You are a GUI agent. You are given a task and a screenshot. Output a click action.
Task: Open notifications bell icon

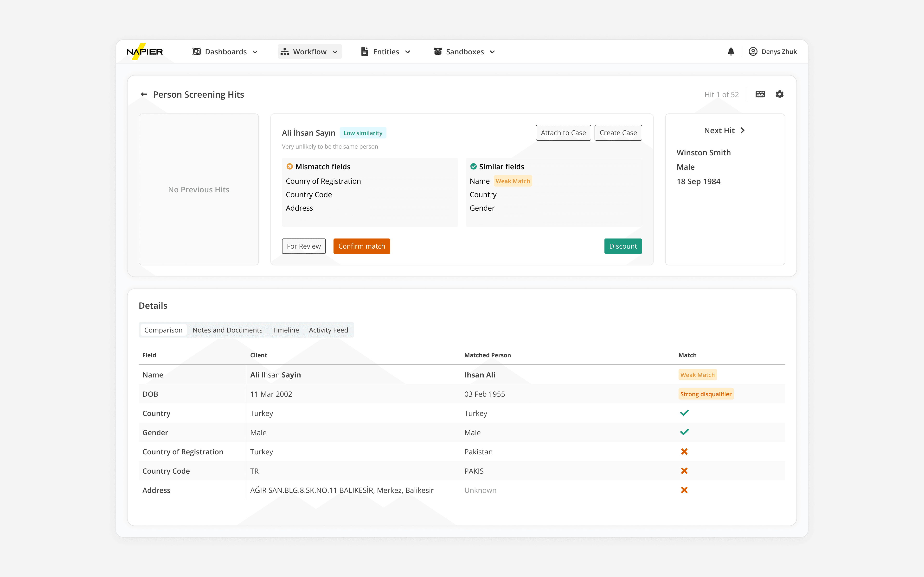point(731,51)
